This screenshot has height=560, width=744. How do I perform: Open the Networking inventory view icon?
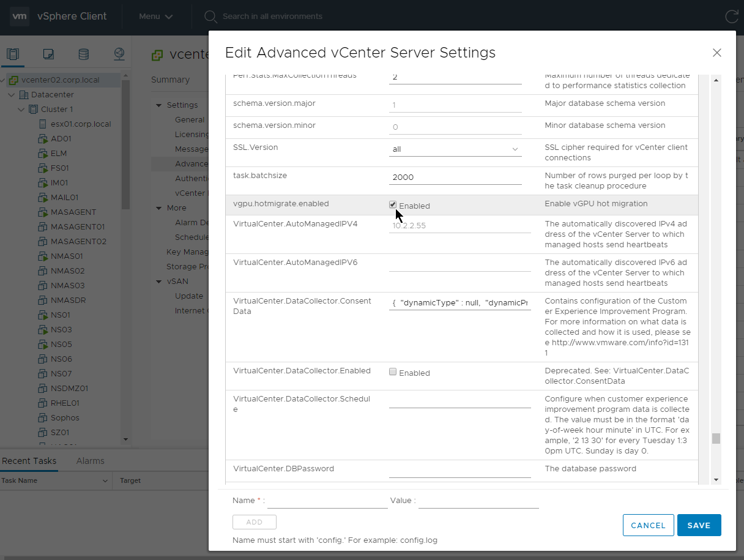[x=119, y=54]
